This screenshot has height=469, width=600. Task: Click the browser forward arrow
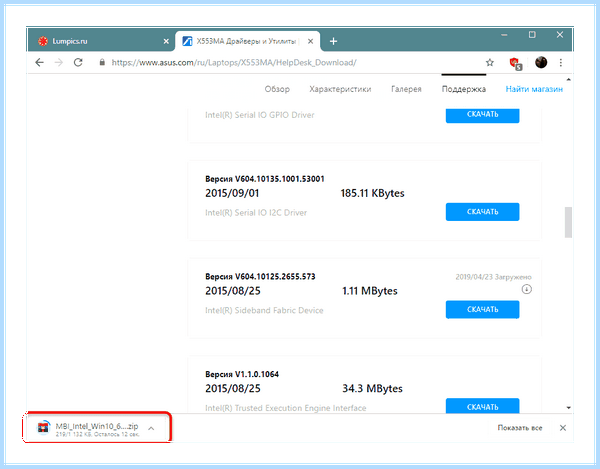click(x=59, y=62)
